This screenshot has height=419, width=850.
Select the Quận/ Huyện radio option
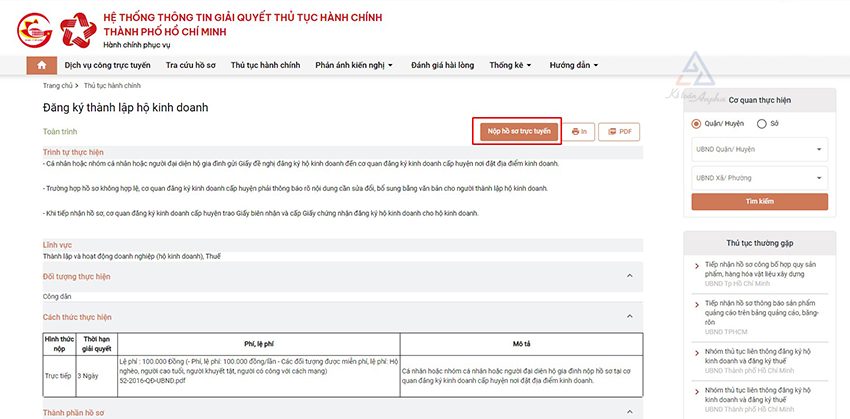[x=697, y=124]
